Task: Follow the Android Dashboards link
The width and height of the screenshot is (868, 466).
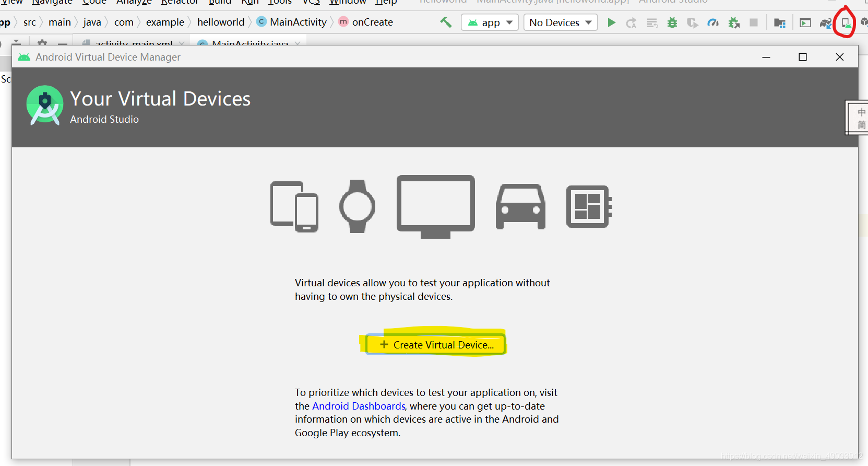Action: [359, 406]
